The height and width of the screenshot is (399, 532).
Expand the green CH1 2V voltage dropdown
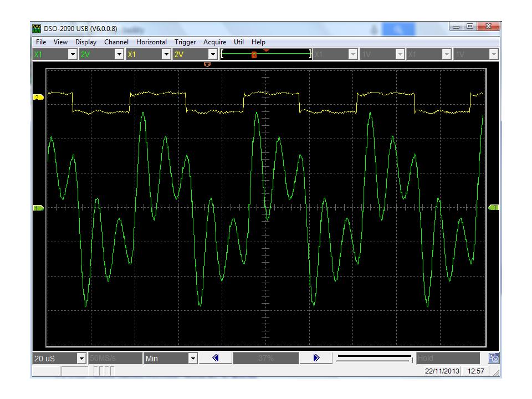tap(119, 54)
